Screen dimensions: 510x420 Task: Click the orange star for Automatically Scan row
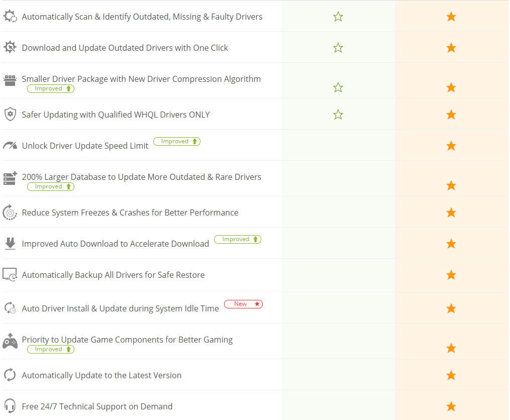451,17
